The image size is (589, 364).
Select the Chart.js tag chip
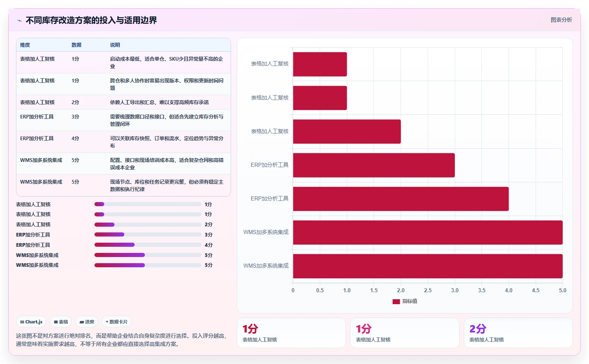31,322
